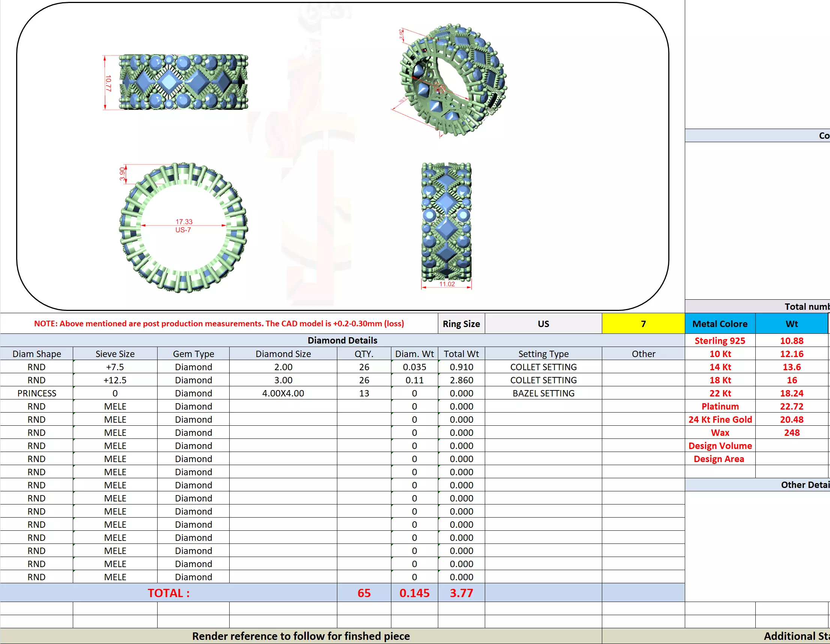
Task: Select the Render reference footer banner
Action: point(301,636)
